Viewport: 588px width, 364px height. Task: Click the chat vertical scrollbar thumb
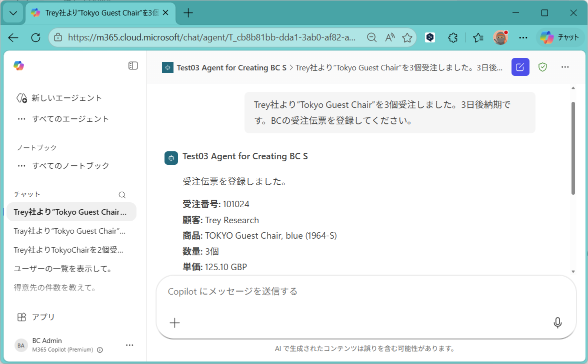[573, 148]
